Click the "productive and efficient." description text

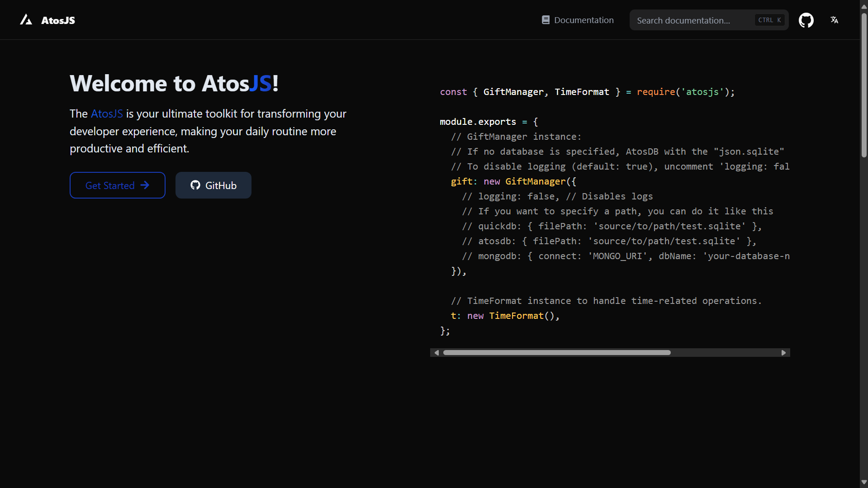point(129,148)
